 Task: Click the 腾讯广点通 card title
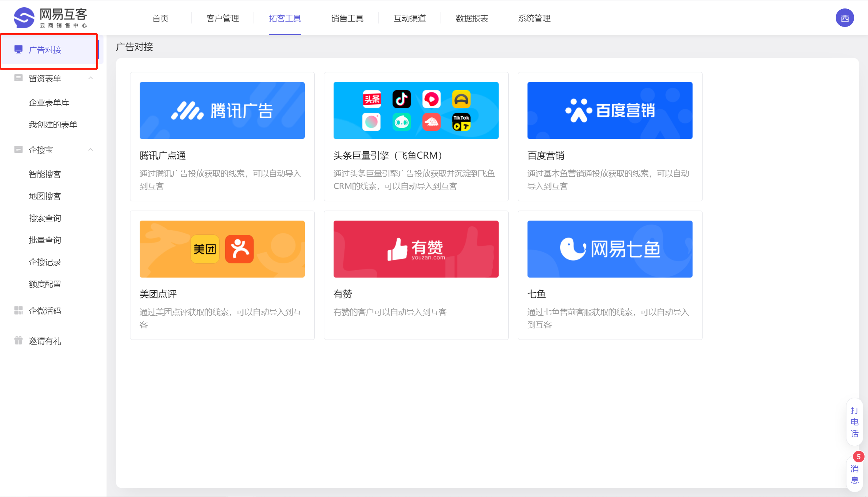click(163, 156)
